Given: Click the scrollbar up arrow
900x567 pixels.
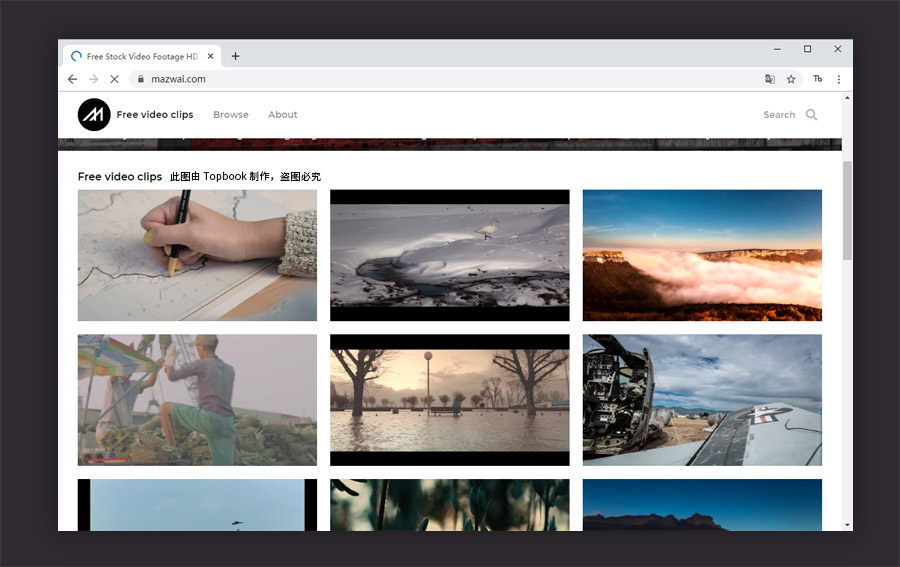Looking at the screenshot, I should tap(847, 98).
